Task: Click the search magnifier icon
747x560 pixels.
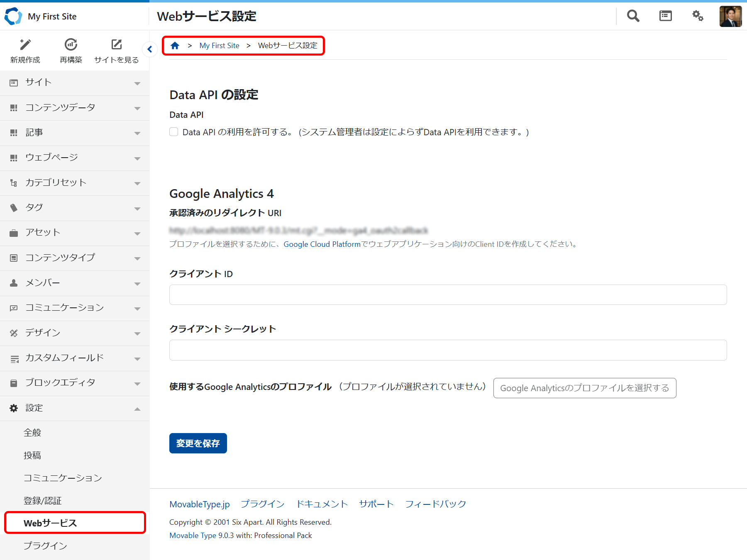Action: point(633,16)
